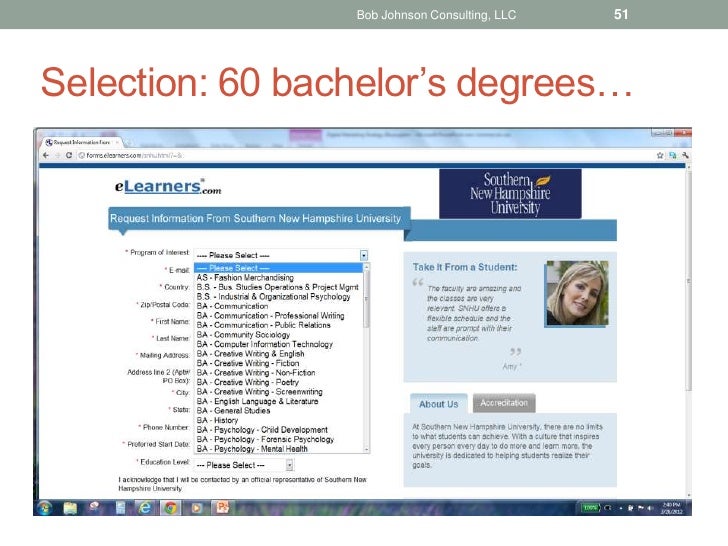Pick BA - Psychology - Child Development
The image size is (728, 546).
click(279, 429)
